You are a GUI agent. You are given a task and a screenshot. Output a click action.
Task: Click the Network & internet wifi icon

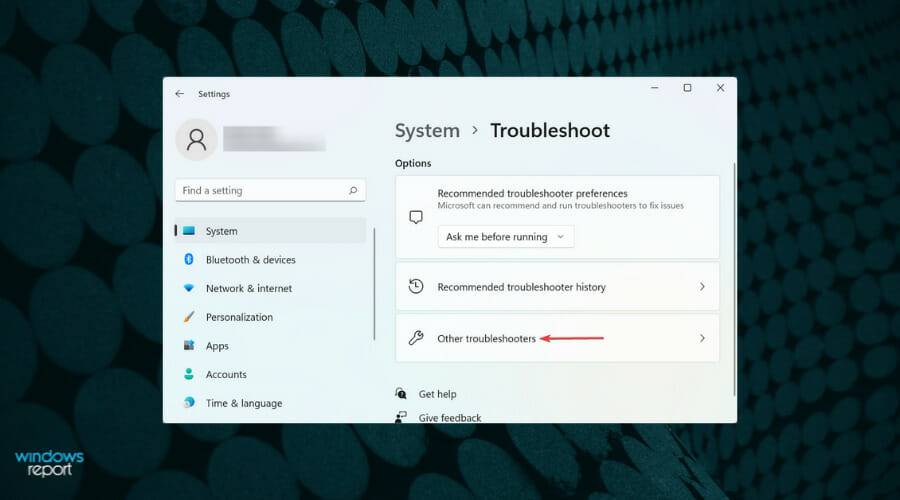coord(188,288)
